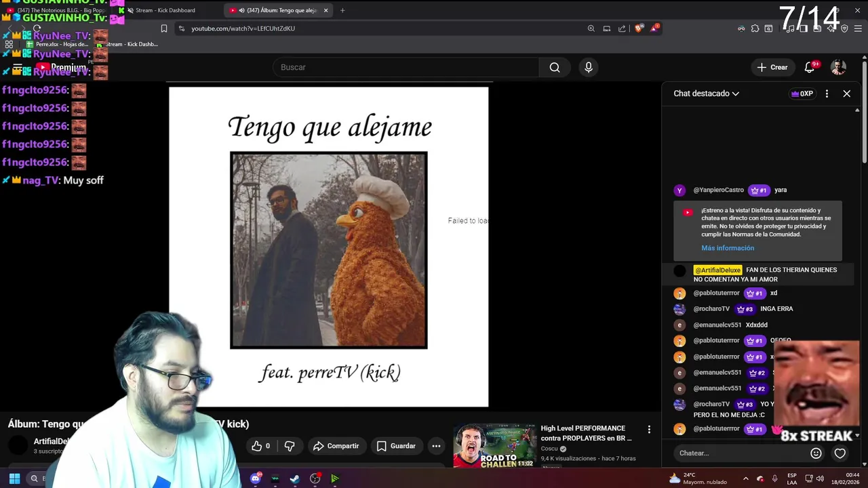Viewport: 868px width, 488px height.
Task: Click the browser zoom magnifier icon
Action: [x=591, y=28]
